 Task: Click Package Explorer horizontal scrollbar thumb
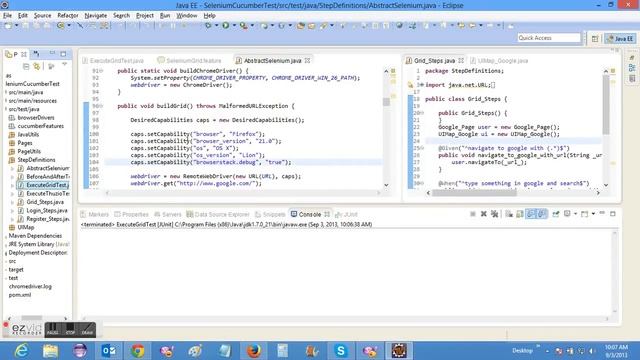32,318
